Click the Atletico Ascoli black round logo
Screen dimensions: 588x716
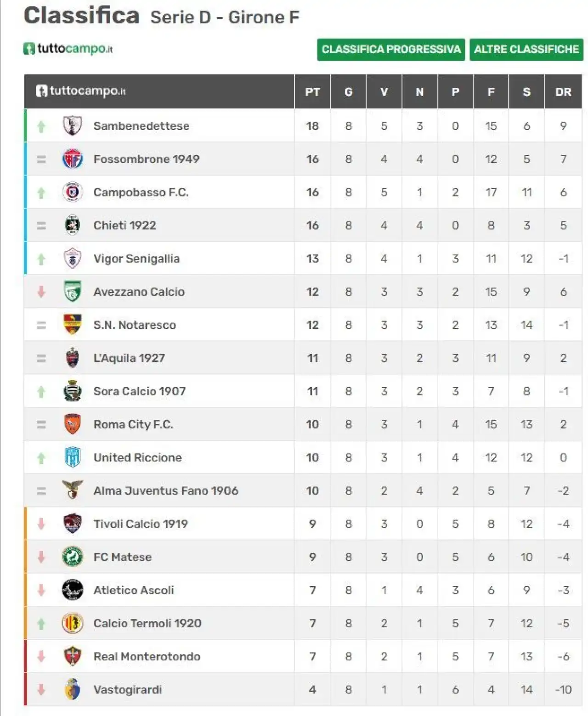pyautogui.click(x=72, y=590)
